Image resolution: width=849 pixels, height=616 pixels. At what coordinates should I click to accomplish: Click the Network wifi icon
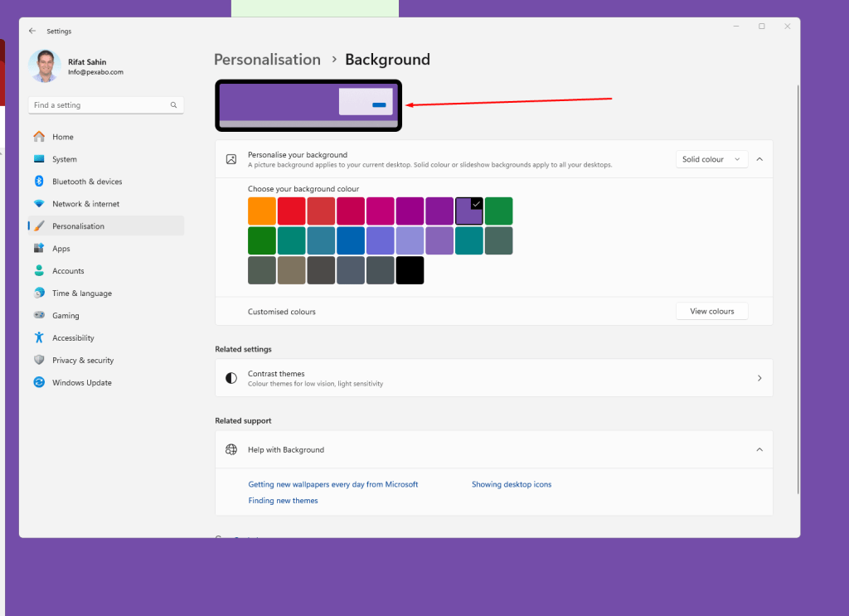(39, 203)
